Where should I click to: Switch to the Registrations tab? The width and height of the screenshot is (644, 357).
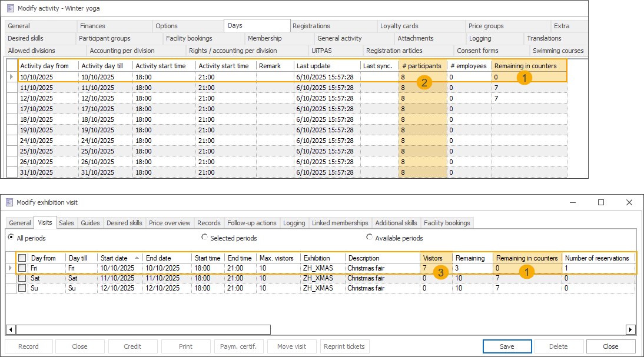click(x=311, y=26)
